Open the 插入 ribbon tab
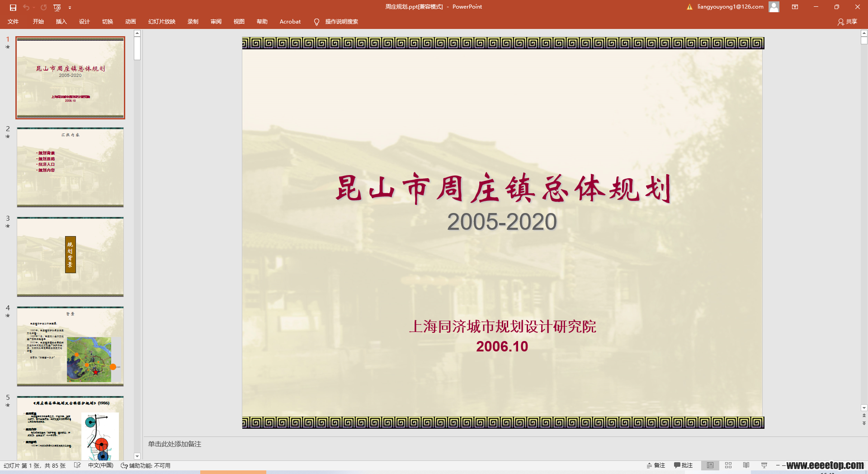Screen dimensions: 868x474 tap(61, 21)
